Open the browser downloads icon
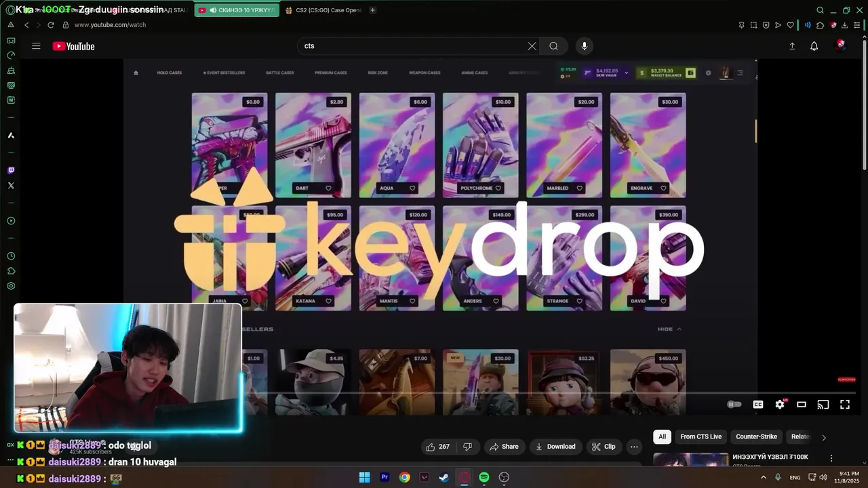 point(845,25)
